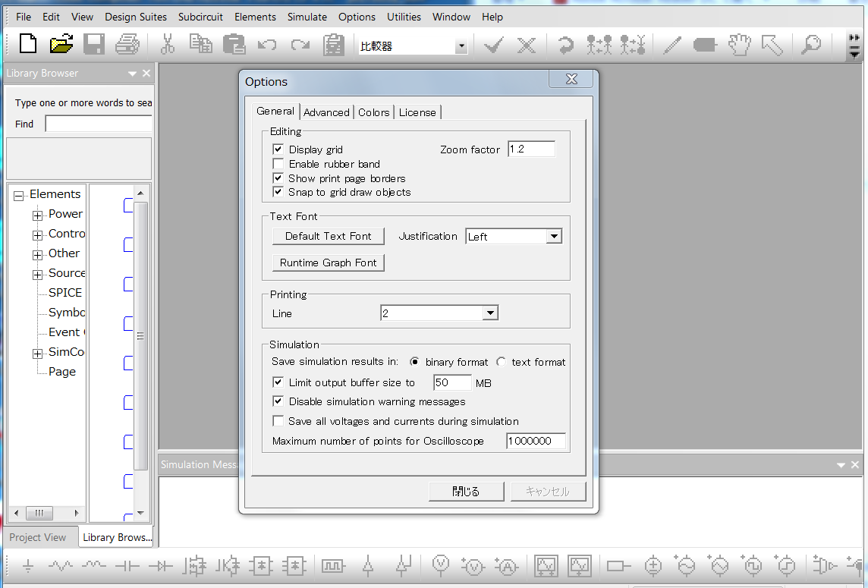Open the Justification dropdown
The height and width of the screenshot is (588, 868).
[x=554, y=237]
